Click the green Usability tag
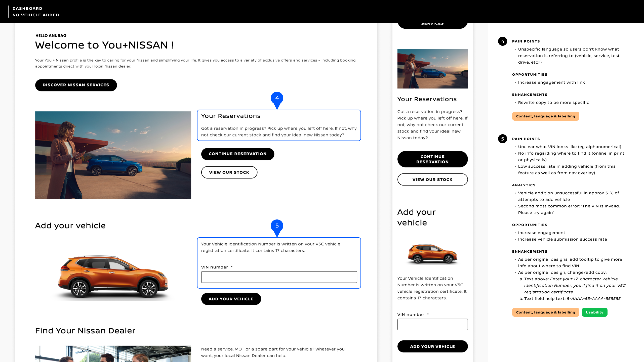This screenshot has width=644, height=362. click(594, 312)
